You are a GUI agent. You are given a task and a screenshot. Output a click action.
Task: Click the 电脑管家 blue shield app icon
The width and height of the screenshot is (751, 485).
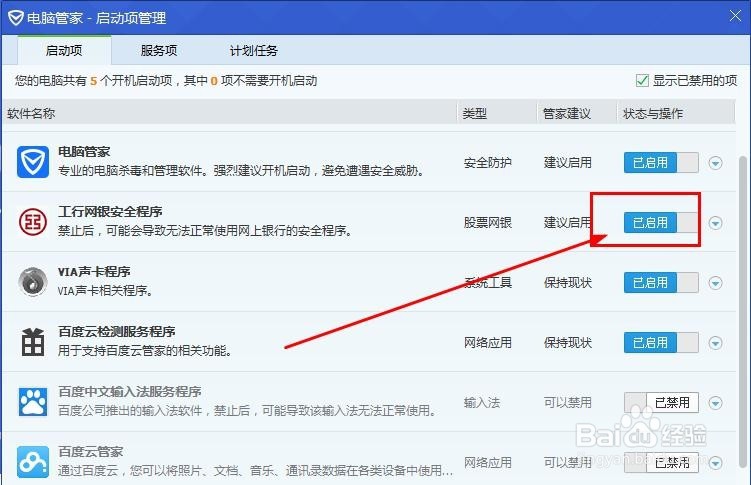[x=33, y=162]
